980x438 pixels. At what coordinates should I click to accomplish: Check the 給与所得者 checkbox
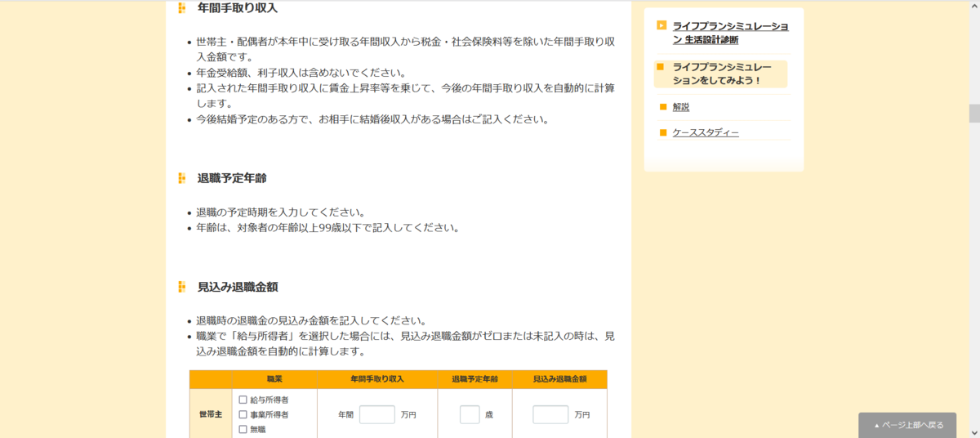pyautogui.click(x=243, y=400)
